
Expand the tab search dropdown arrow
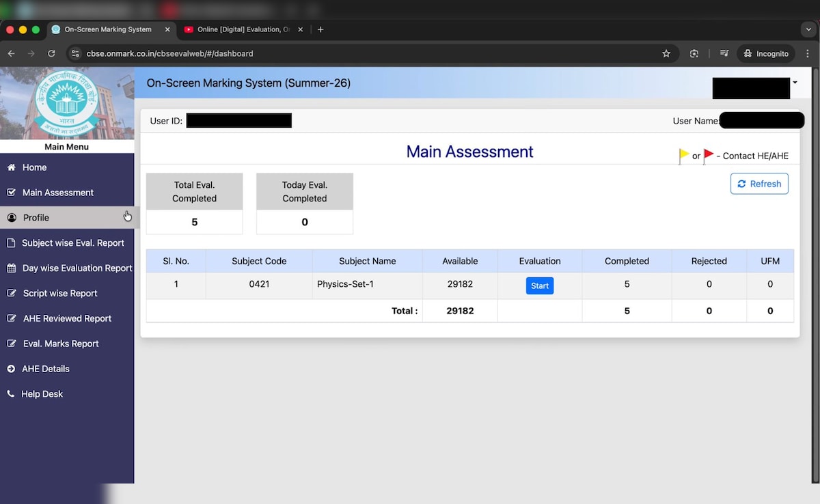(809, 29)
